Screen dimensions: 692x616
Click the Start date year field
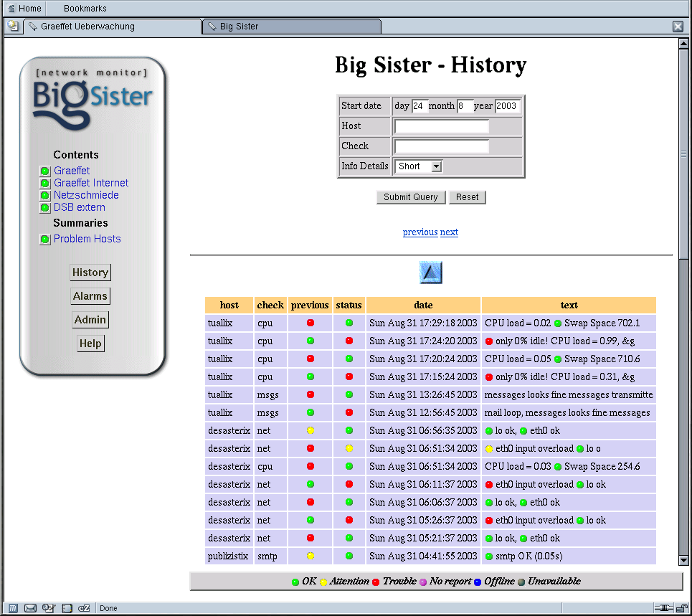(508, 106)
